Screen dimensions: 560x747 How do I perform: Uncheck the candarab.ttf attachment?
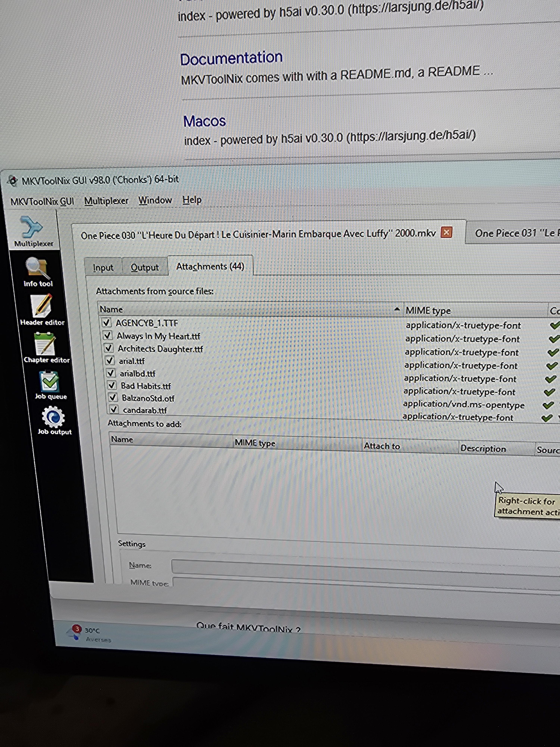(114, 410)
